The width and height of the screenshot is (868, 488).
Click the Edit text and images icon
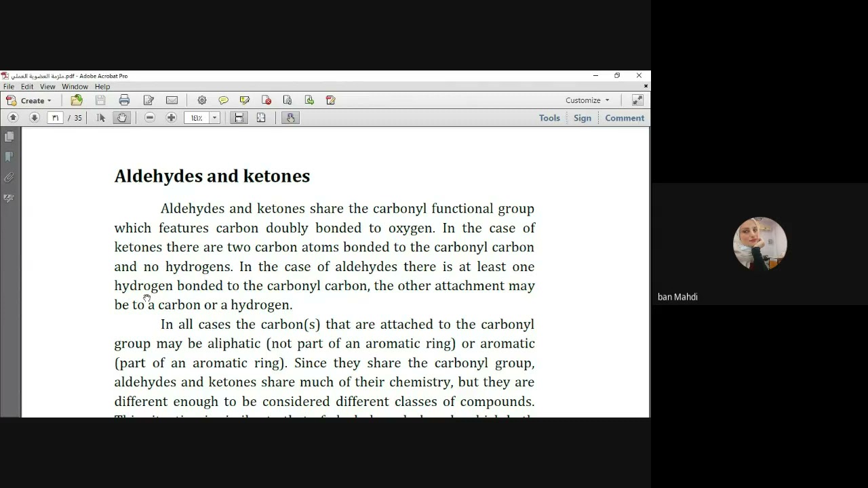[149, 100]
